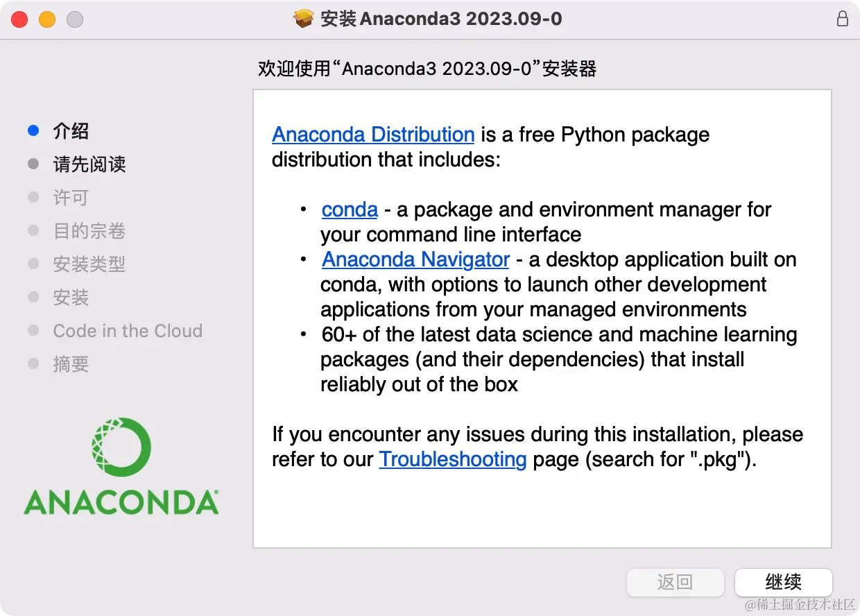This screenshot has height=616, width=860.
Task: Select the 介绍 step in sidebar
Action: click(x=71, y=130)
